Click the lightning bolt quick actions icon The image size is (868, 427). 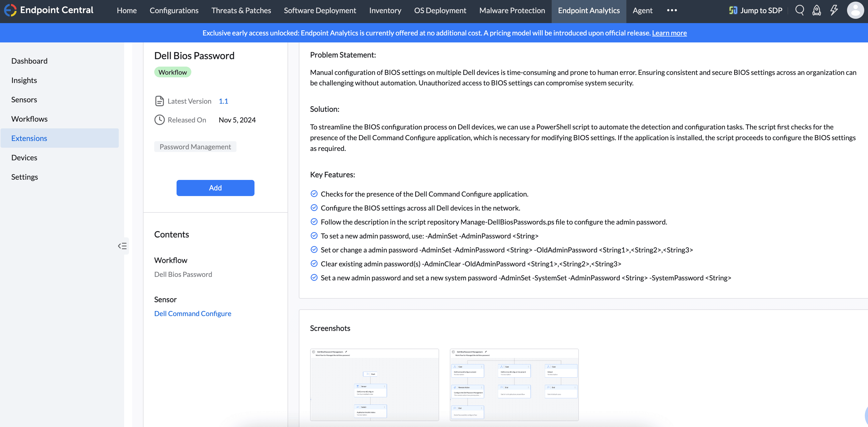pos(834,10)
